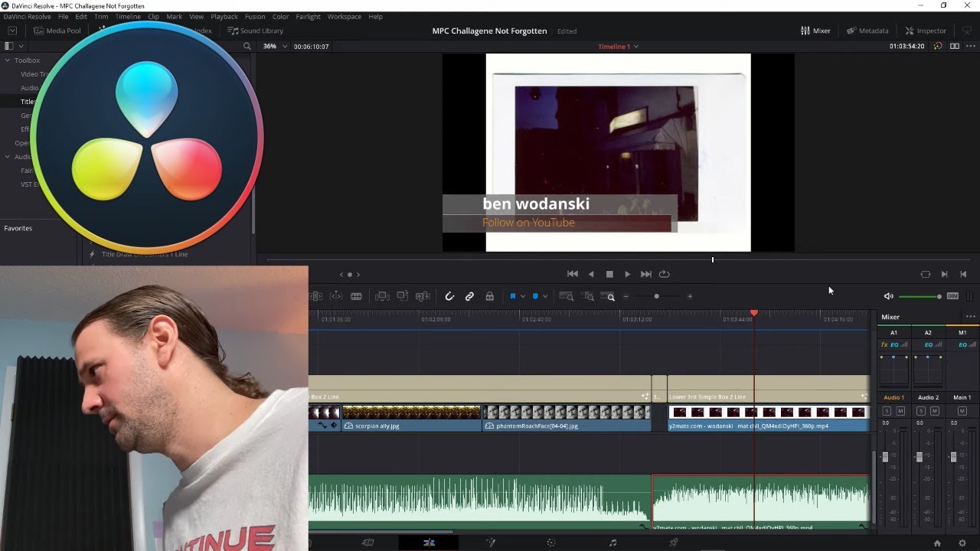Open Metadata panel
Image resolution: width=980 pixels, height=551 pixels.
point(867,31)
